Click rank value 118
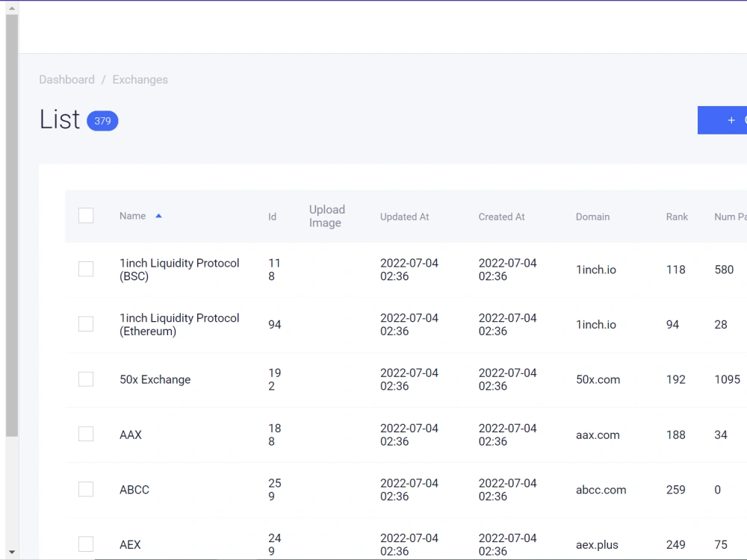747x560 pixels. (x=675, y=270)
